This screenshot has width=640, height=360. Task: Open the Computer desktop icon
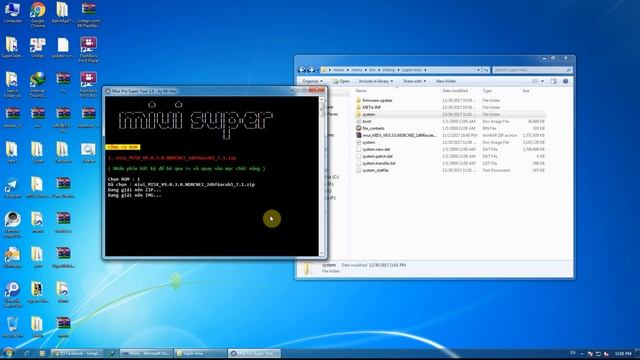[x=12, y=12]
